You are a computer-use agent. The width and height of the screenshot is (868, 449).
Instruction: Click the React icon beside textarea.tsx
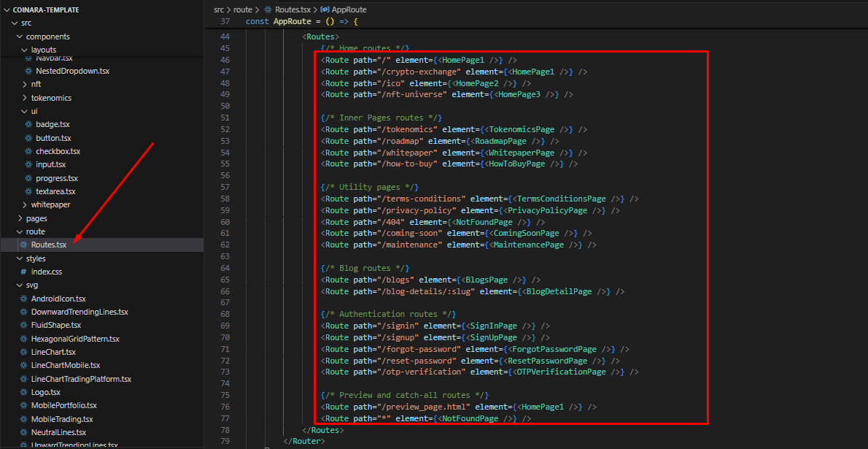[28, 191]
